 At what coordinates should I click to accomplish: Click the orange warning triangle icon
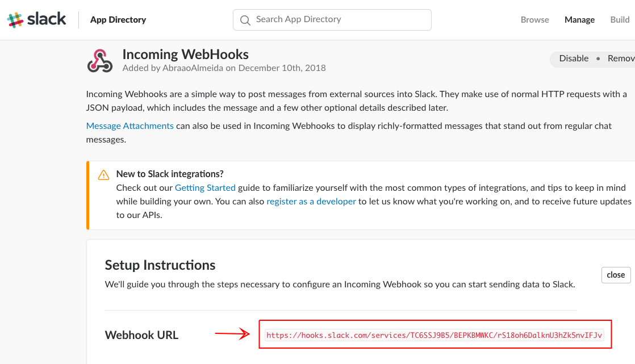point(103,174)
